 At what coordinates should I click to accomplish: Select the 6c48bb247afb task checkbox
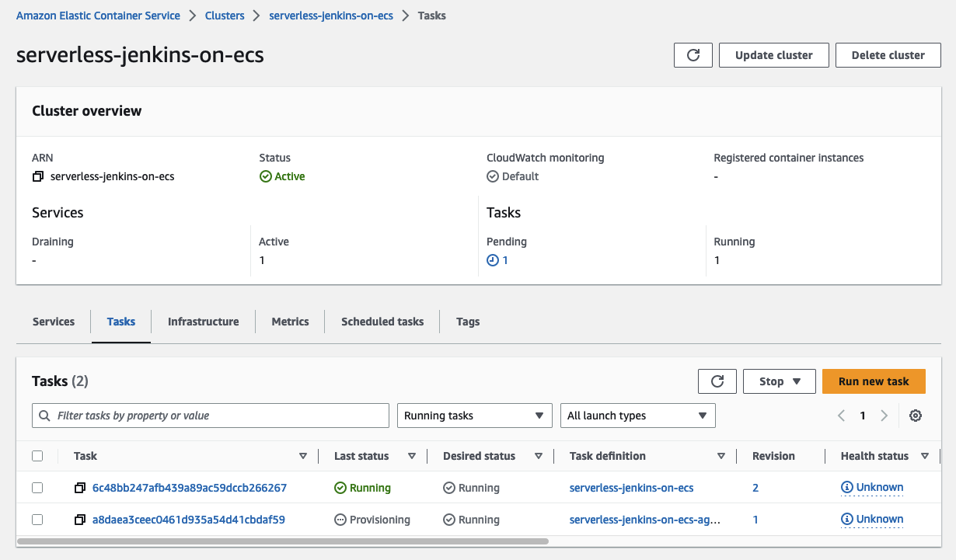(37, 488)
